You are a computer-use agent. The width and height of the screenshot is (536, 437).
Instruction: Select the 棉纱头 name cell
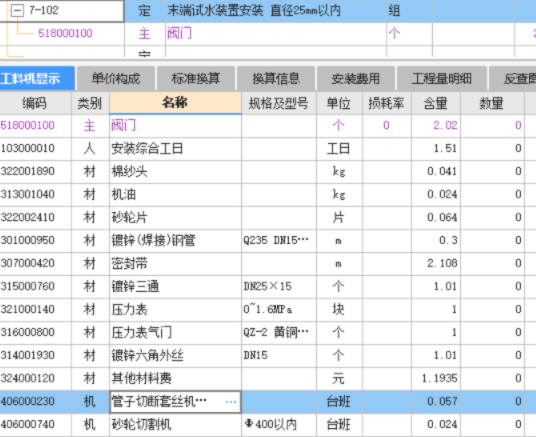(x=175, y=171)
